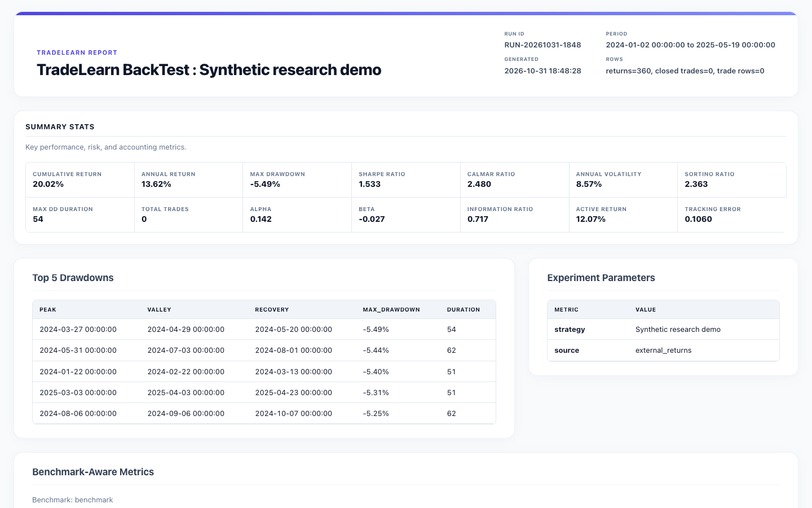Click the valley date 2024-07-03 00:00:00
812x508 pixels.
pyautogui.click(x=186, y=351)
